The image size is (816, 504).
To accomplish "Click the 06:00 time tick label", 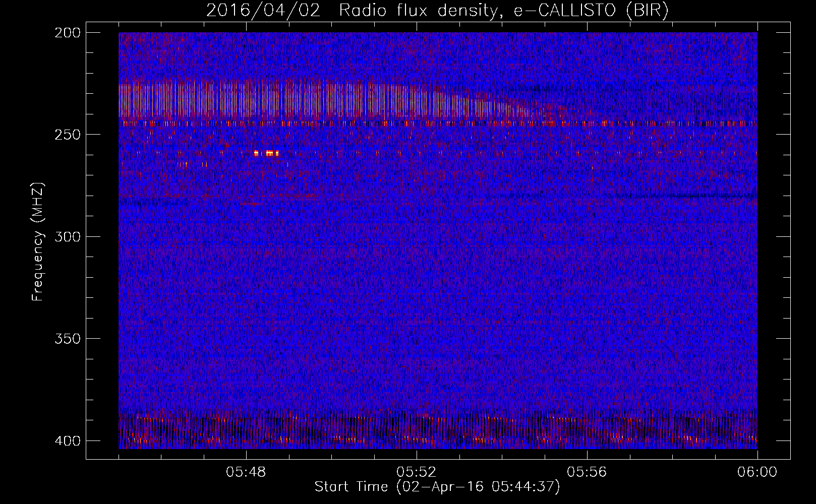I will (x=757, y=472).
